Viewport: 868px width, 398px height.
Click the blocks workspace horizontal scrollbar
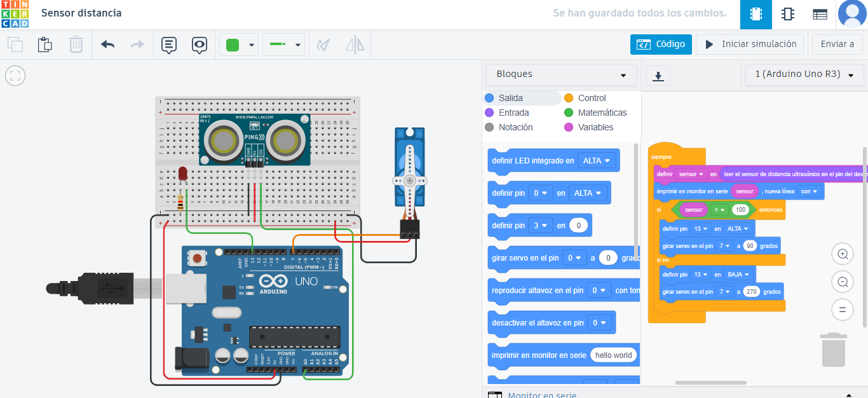click(710, 383)
